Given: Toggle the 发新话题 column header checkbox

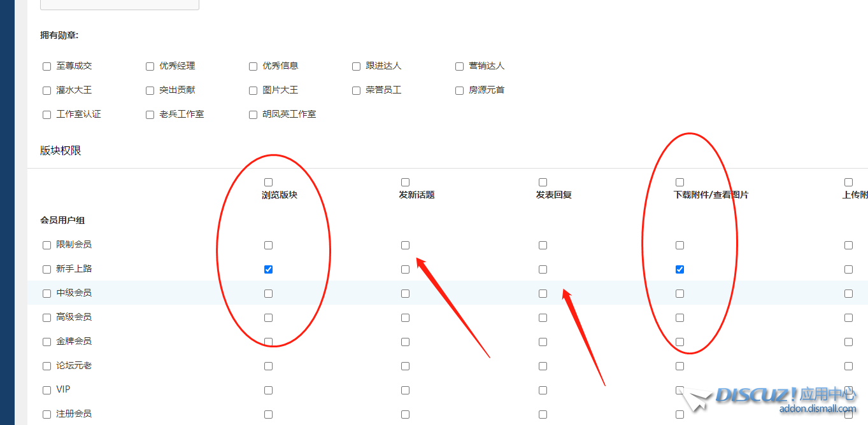Looking at the screenshot, I should click(x=405, y=183).
